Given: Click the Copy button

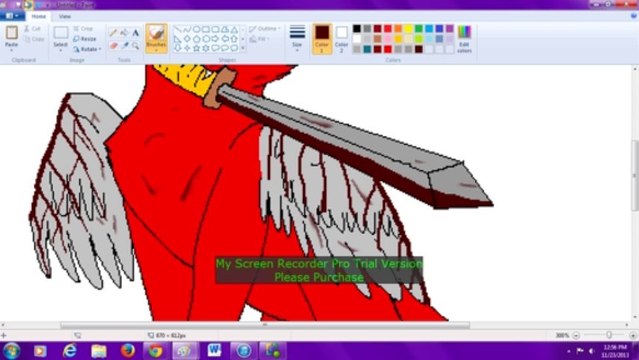Looking at the screenshot, I should pyautogui.click(x=34, y=39).
